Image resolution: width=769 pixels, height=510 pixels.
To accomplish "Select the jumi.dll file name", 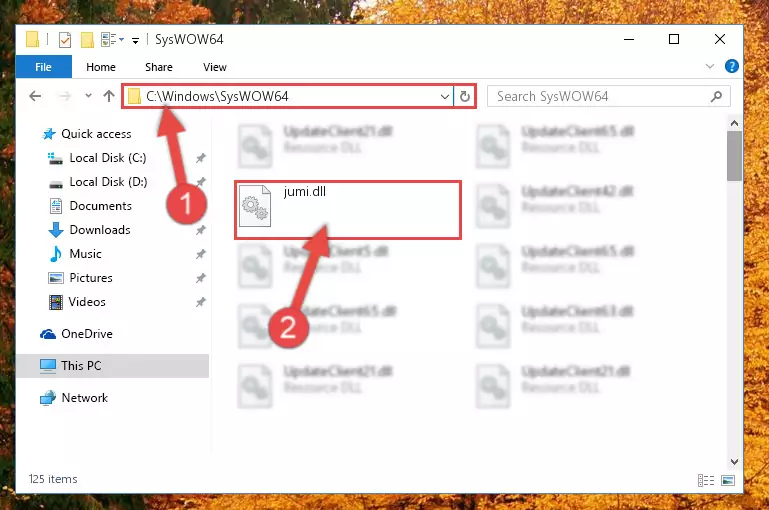I will [x=305, y=191].
